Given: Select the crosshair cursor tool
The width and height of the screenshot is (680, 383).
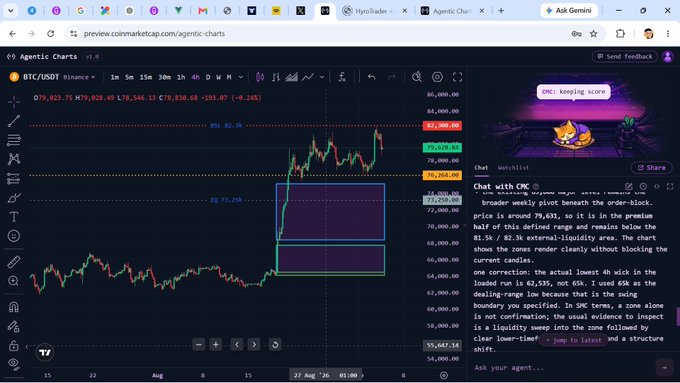Looking at the screenshot, I should [x=14, y=102].
